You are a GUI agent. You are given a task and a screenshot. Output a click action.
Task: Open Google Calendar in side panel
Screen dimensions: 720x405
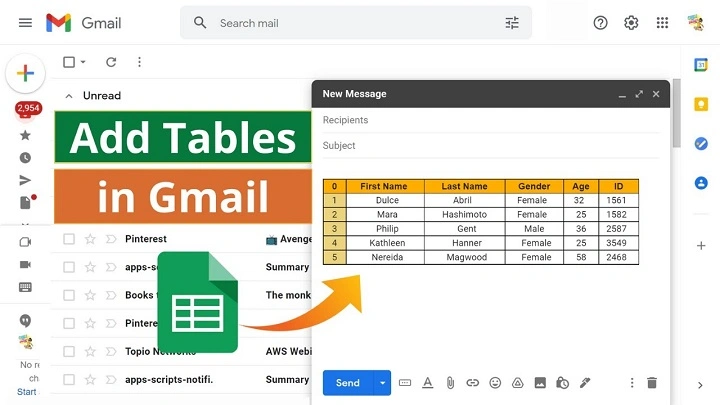click(701, 65)
